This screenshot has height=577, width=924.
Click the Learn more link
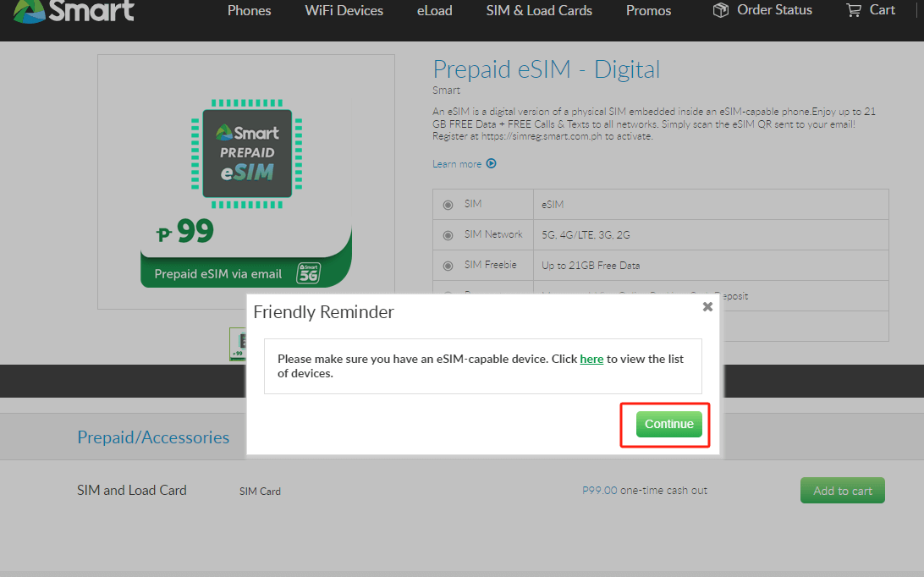[x=457, y=164]
